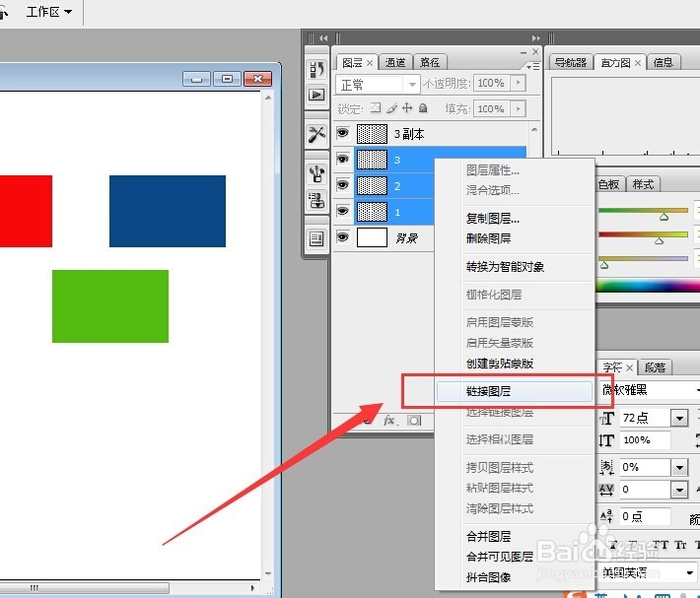
Task: Open the Brushes panel icon in dock
Action: click(x=316, y=174)
